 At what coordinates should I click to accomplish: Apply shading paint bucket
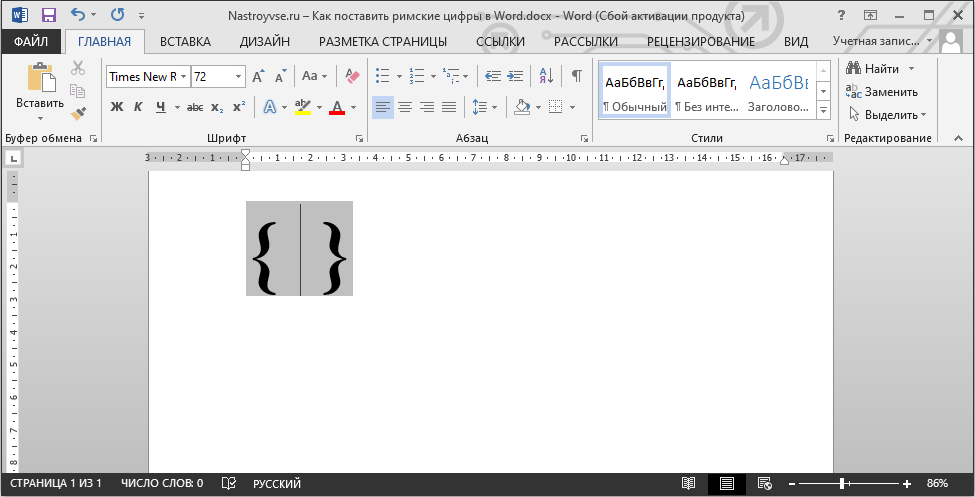coord(522,107)
